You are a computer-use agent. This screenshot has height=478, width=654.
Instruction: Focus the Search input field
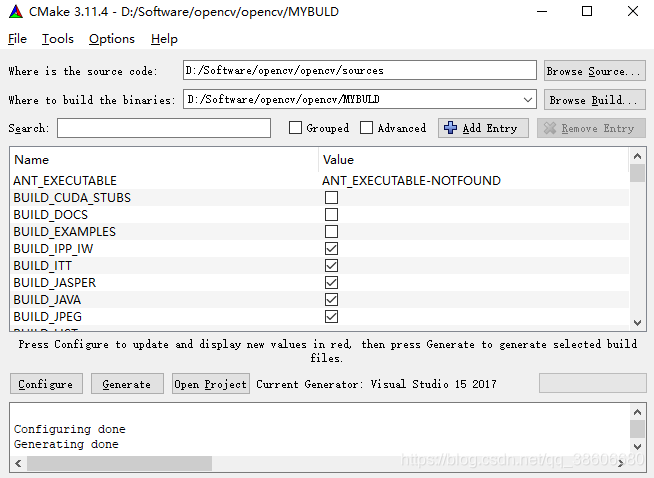(164, 128)
